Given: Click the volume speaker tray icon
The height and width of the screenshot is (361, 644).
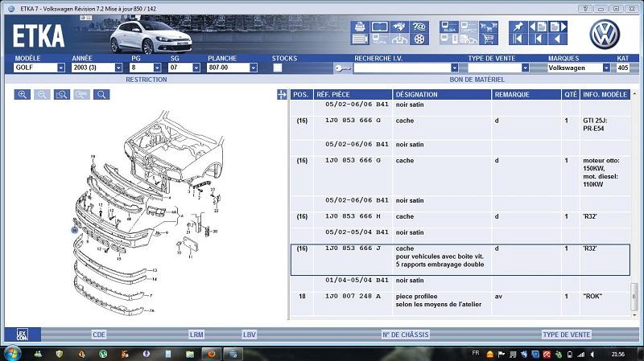Looking at the screenshot, I should [592, 354].
